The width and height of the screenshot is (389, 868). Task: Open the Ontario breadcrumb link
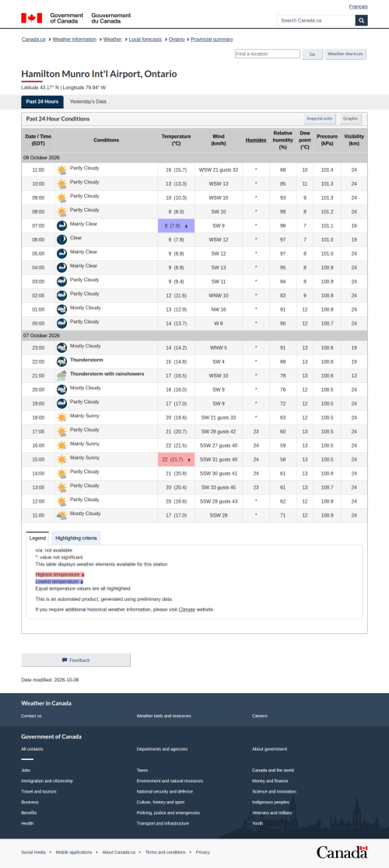(x=177, y=40)
